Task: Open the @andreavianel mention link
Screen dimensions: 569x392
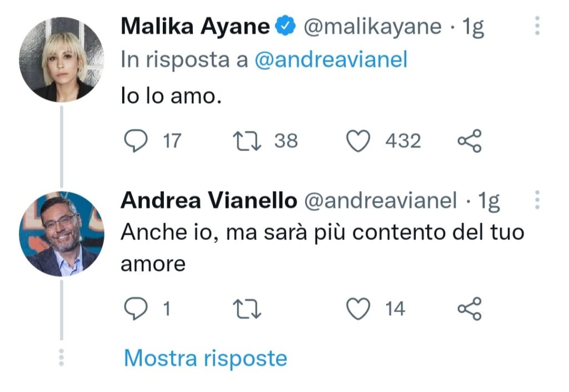Action: point(331,60)
